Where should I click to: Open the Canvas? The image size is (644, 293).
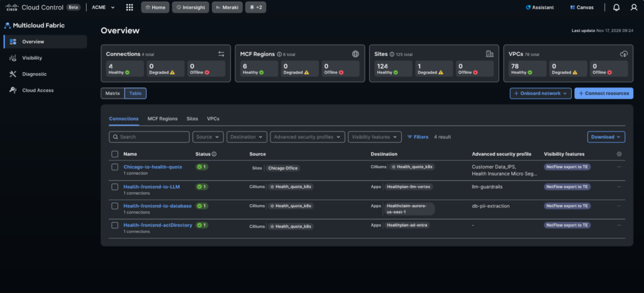point(582,8)
